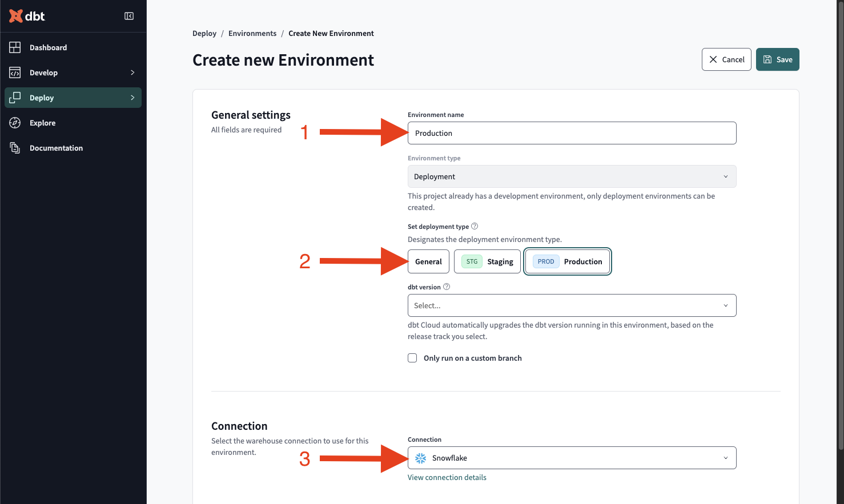Image resolution: width=844 pixels, height=504 pixels.
Task: Open the dbt version Select dropdown
Action: point(572,305)
